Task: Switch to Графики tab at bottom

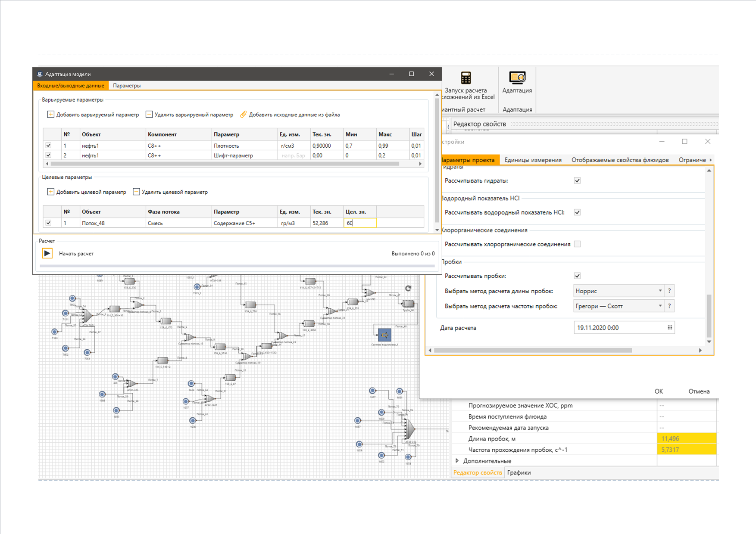Action: tap(519, 472)
